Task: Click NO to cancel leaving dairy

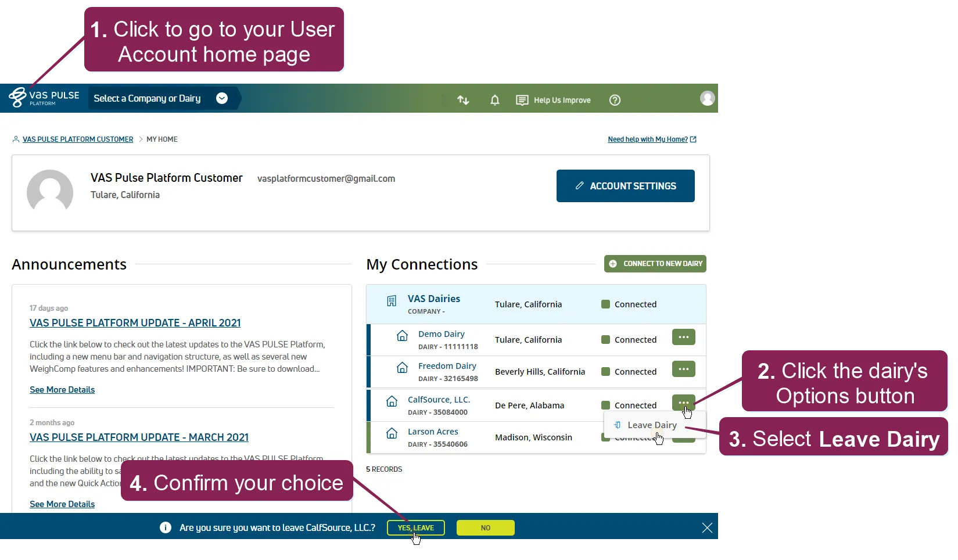Action: 486,528
